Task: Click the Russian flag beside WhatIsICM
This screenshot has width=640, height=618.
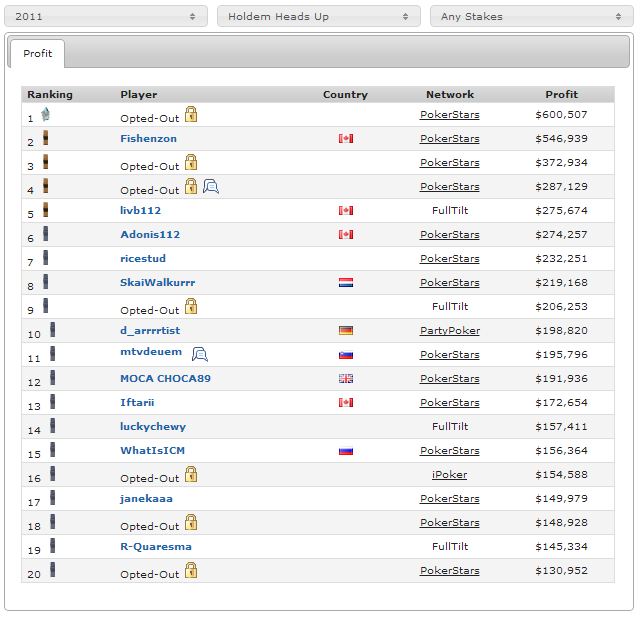Action: pos(346,451)
